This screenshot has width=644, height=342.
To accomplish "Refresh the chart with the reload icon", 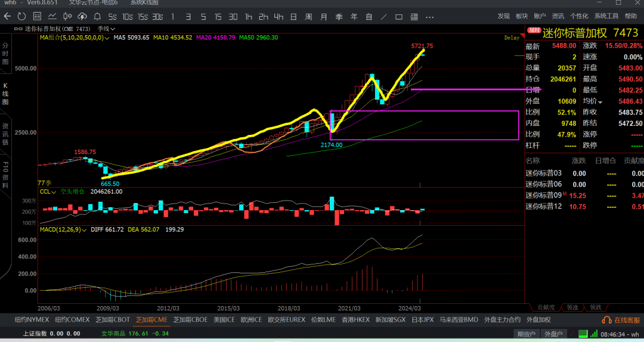I will 22,17.
